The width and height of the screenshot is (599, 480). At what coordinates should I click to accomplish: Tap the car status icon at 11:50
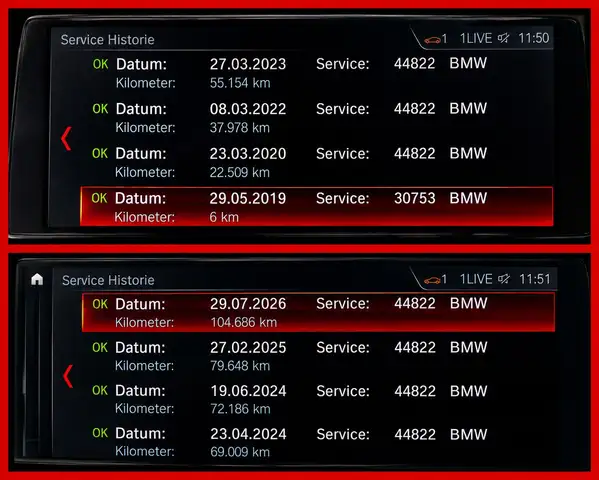point(432,40)
